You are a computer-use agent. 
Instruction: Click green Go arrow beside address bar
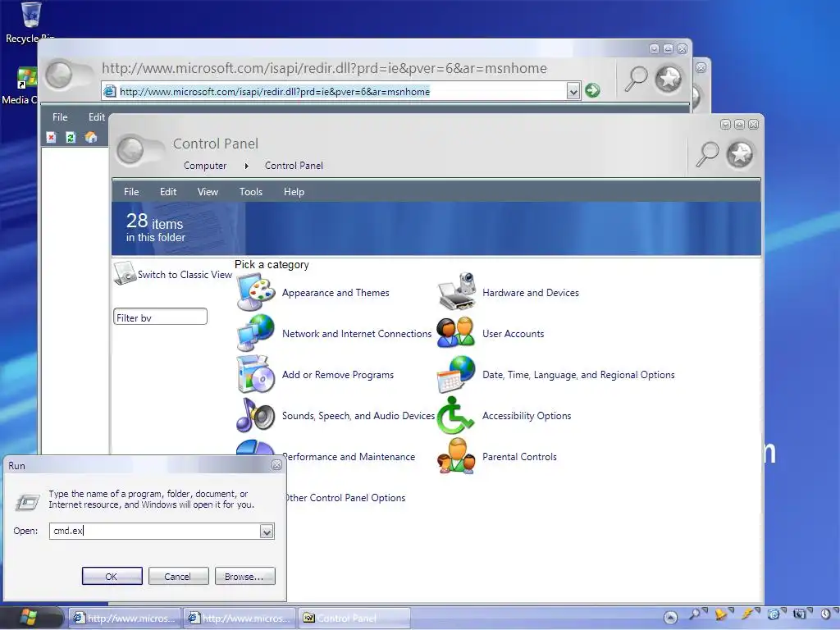coord(592,90)
